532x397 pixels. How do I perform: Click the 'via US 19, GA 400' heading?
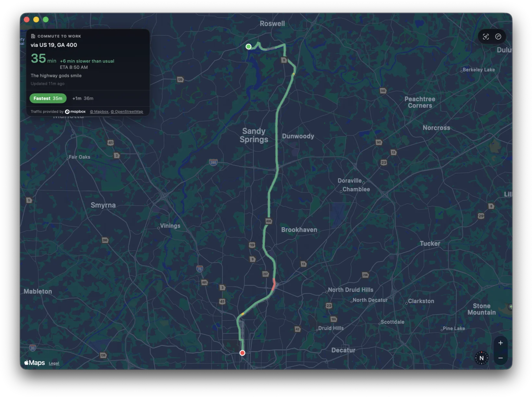(54, 45)
